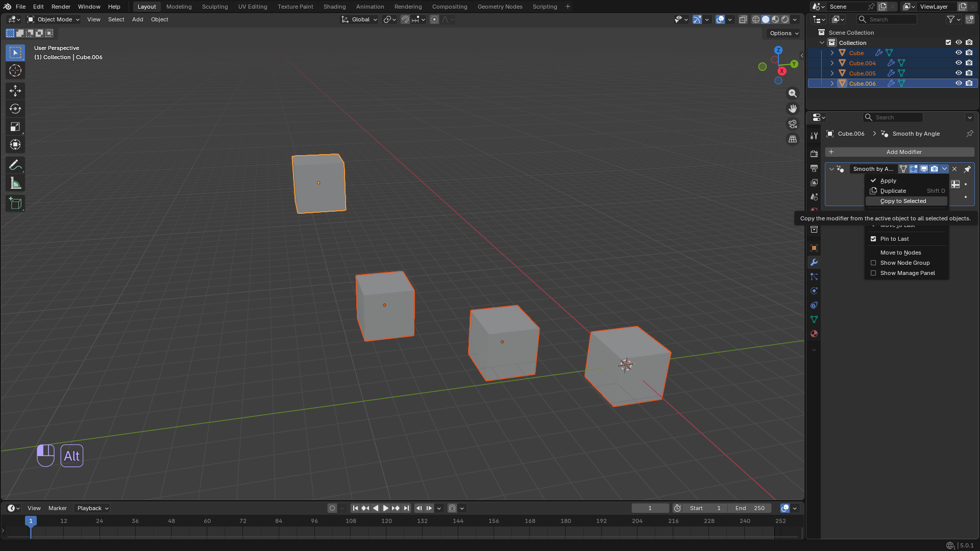Switch perspective/orthographic grid icon
Image resolution: width=980 pixels, height=551 pixels.
tap(793, 139)
